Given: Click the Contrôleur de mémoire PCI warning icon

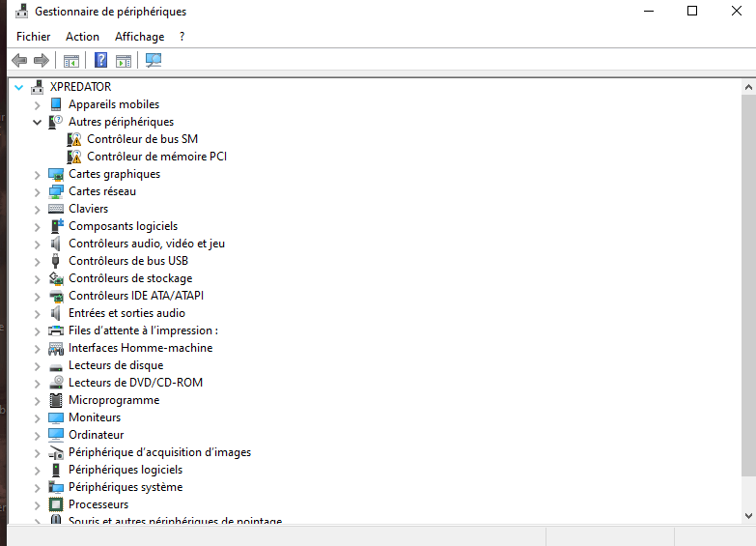Looking at the screenshot, I should coord(74,157).
